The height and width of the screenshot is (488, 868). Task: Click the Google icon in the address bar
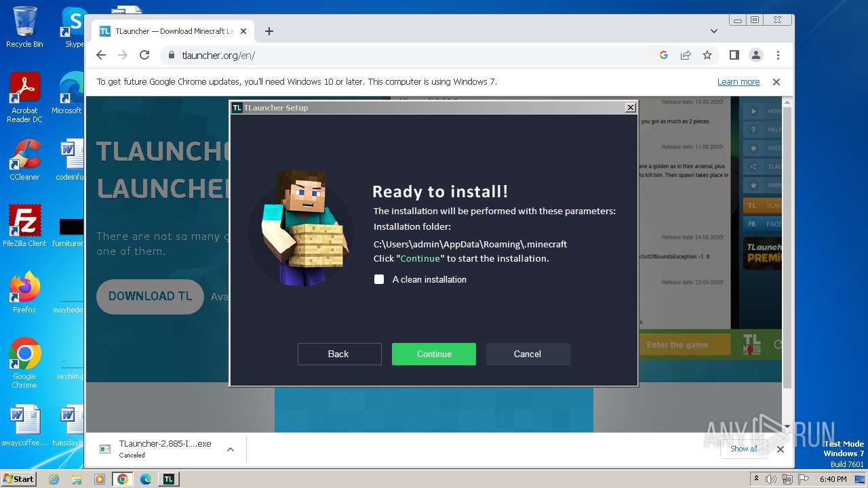point(664,55)
